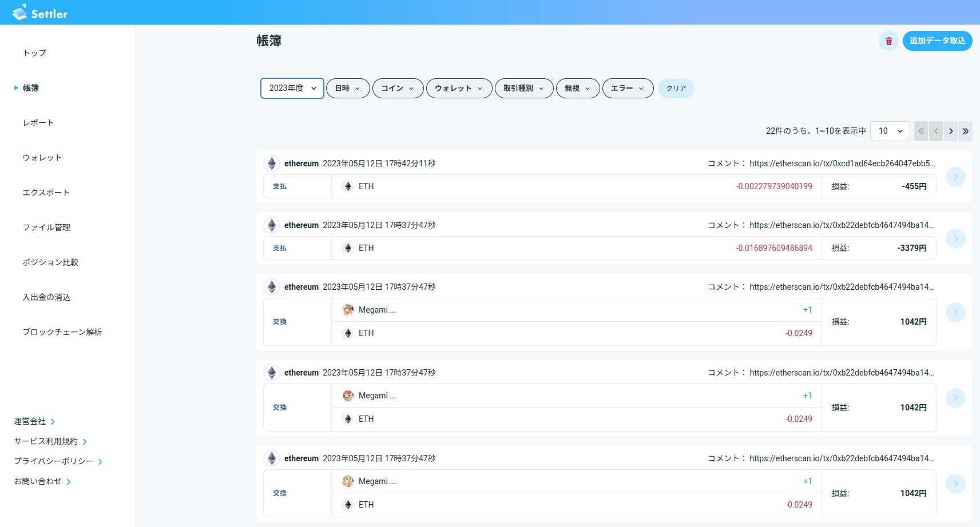
Task: Click 運営会社 link
Action: pos(34,421)
